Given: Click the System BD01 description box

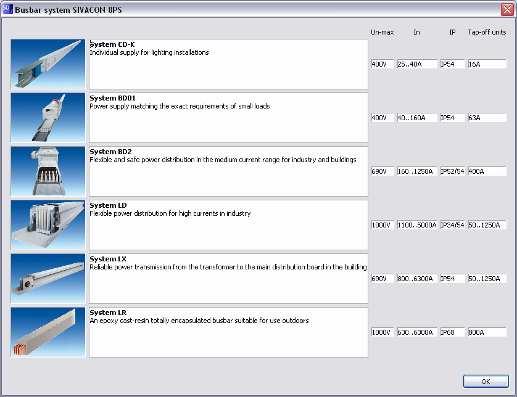Looking at the screenshot, I should point(228,118).
